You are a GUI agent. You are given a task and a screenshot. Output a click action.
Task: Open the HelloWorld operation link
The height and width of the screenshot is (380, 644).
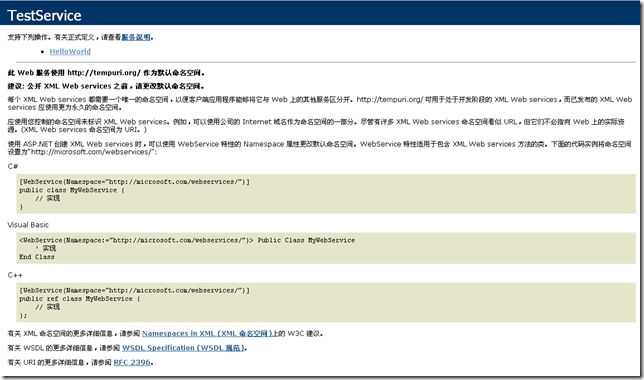pyautogui.click(x=70, y=51)
